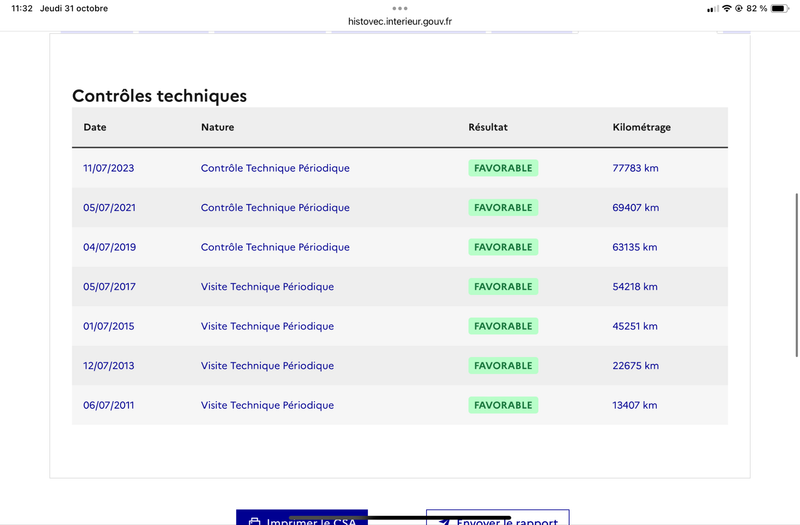Select the date 04/07/2019

pyautogui.click(x=109, y=247)
